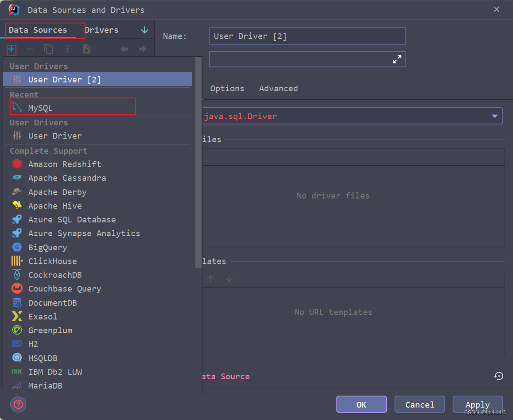Click the OK button
This screenshot has width=513, height=420.
pyautogui.click(x=361, y=404)
